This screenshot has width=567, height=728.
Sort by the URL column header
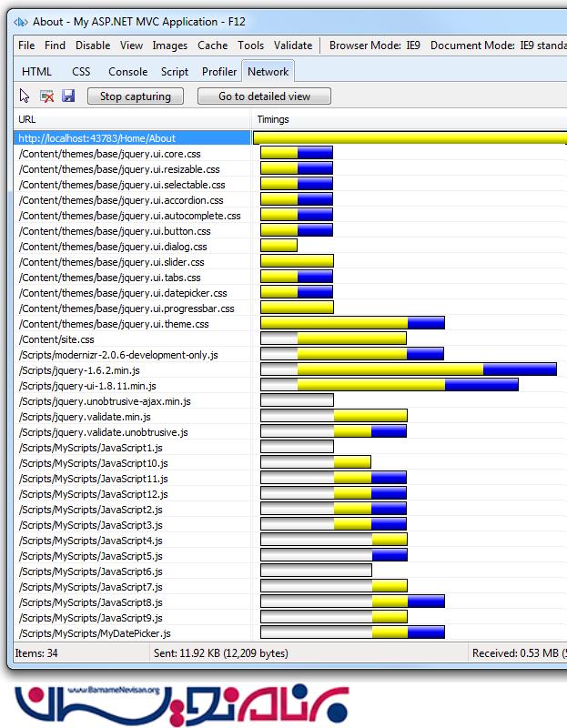click(132, 119)
